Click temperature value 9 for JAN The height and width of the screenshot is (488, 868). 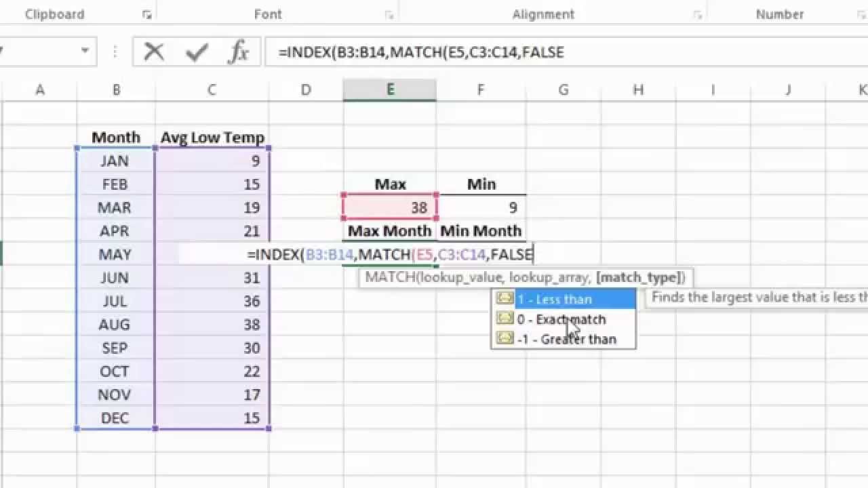click(212, 161)
